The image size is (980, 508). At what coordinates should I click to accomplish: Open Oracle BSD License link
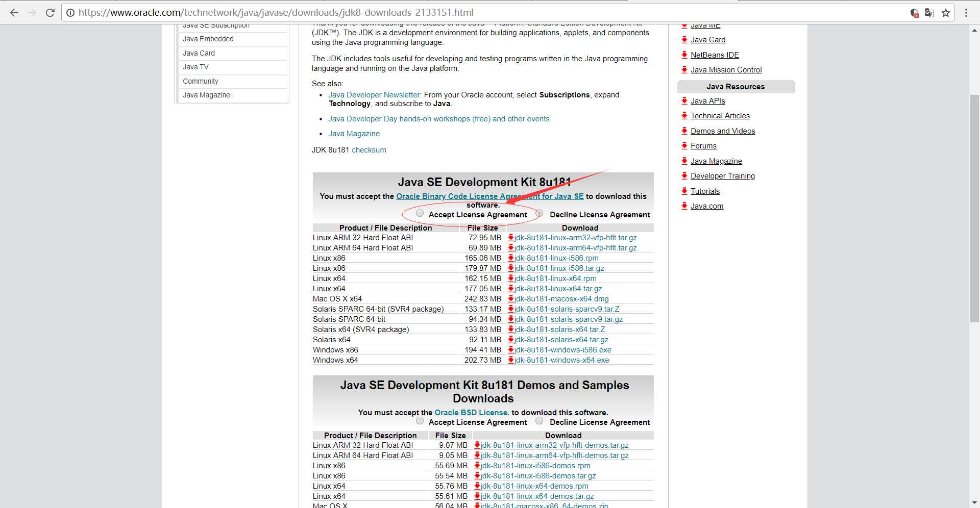click(472, 413)
